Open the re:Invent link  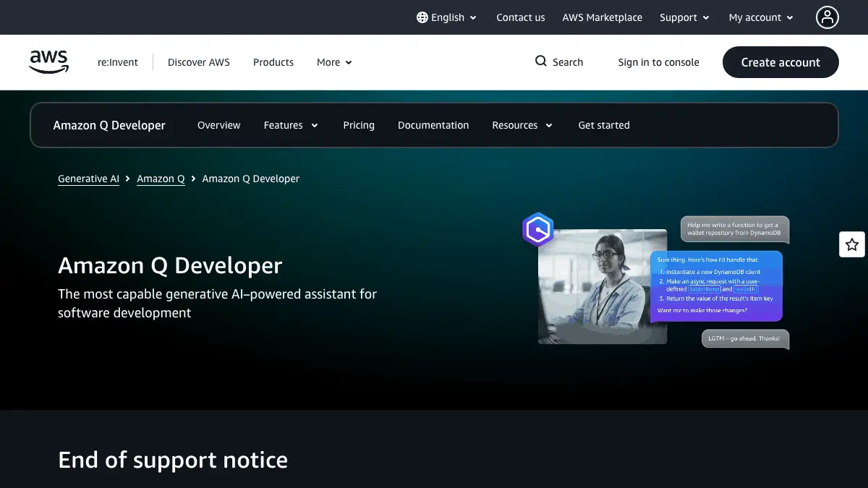click(x=118, y=62)
